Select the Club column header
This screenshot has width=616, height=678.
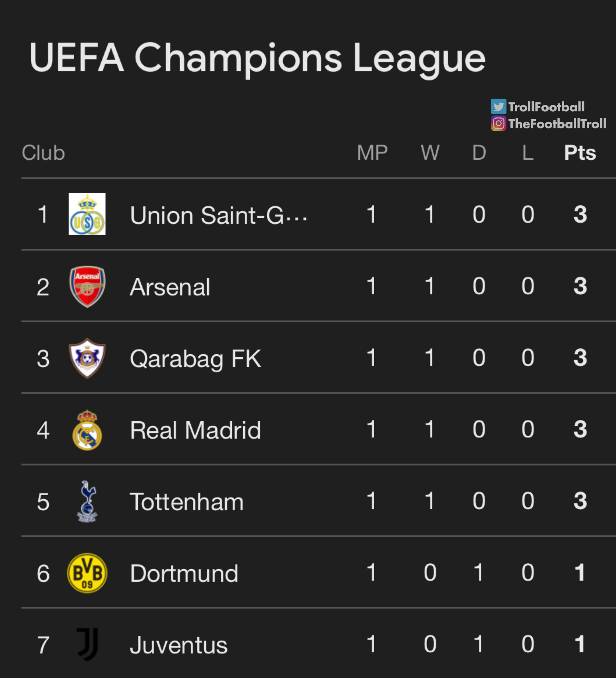(43, 153)
